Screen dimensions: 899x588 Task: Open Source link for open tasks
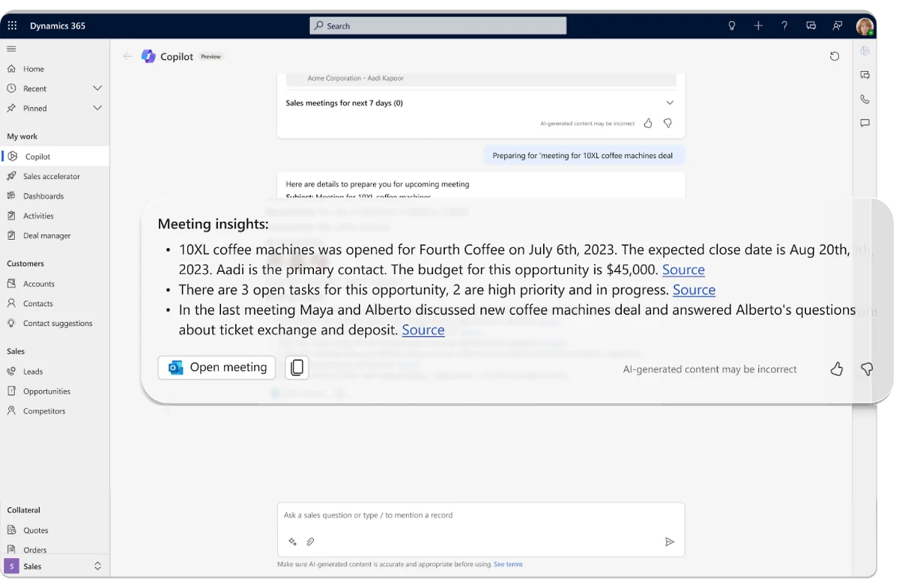pyautogui.click(x=694, y=290)
